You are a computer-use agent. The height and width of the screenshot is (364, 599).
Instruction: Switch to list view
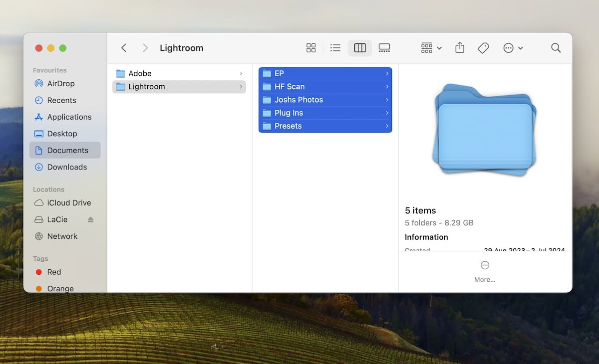pos(335,47)
